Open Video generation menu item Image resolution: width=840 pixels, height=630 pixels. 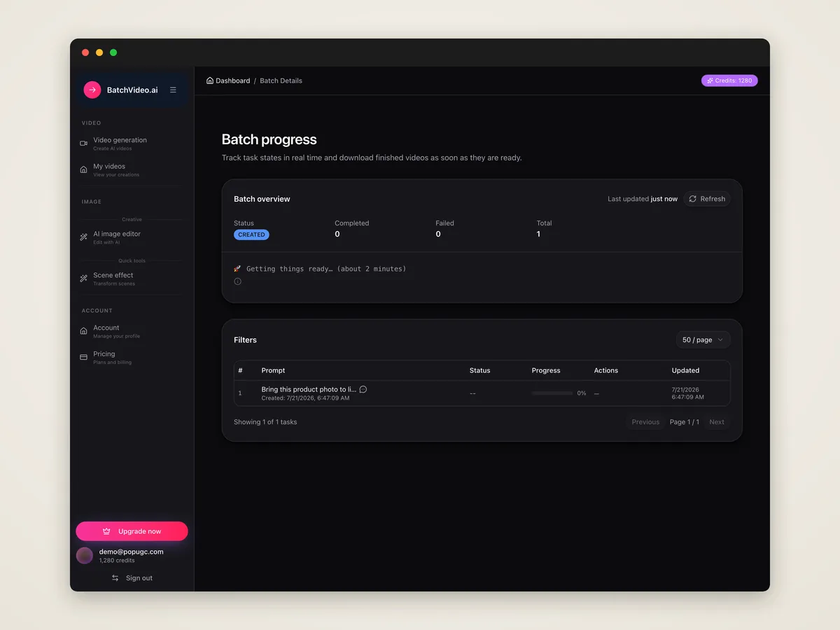132,143
